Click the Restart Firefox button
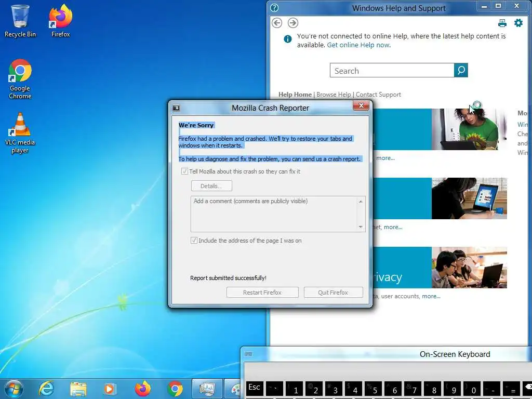Image resolution: width=532 pixels, height=399 pixels. (262, 292)
